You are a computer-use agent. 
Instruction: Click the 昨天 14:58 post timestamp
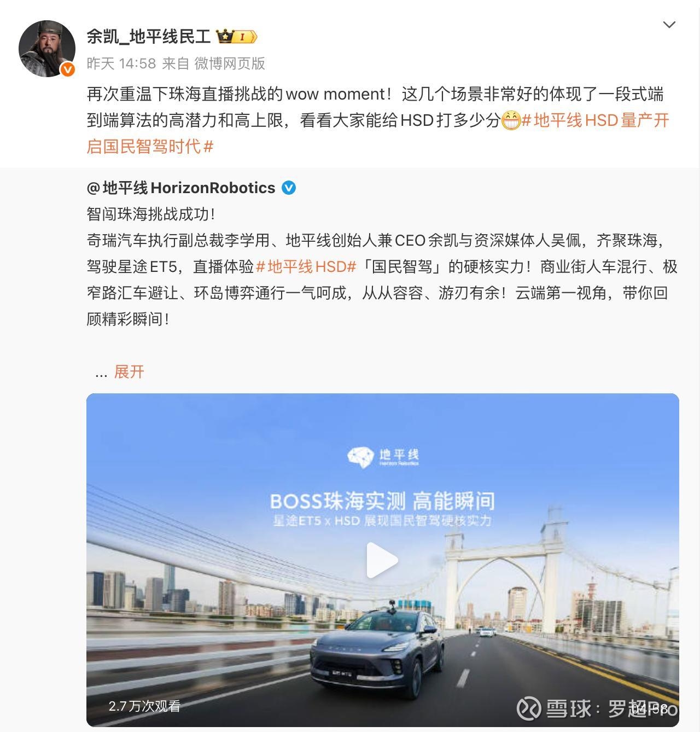point(121,63)
